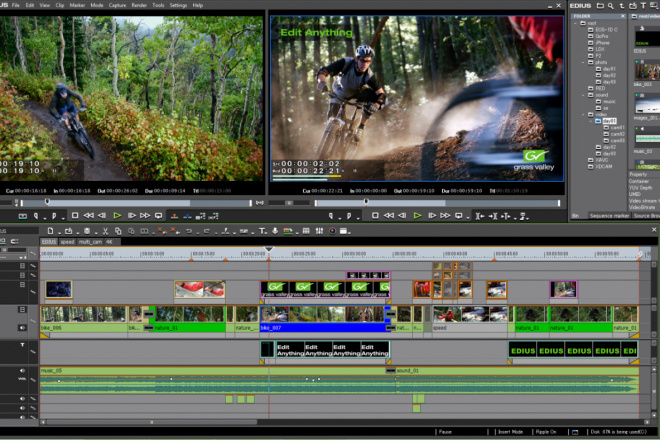Open the Render menu
The width and height of the screenshot is (660, 440).
(x=139, y=5)
